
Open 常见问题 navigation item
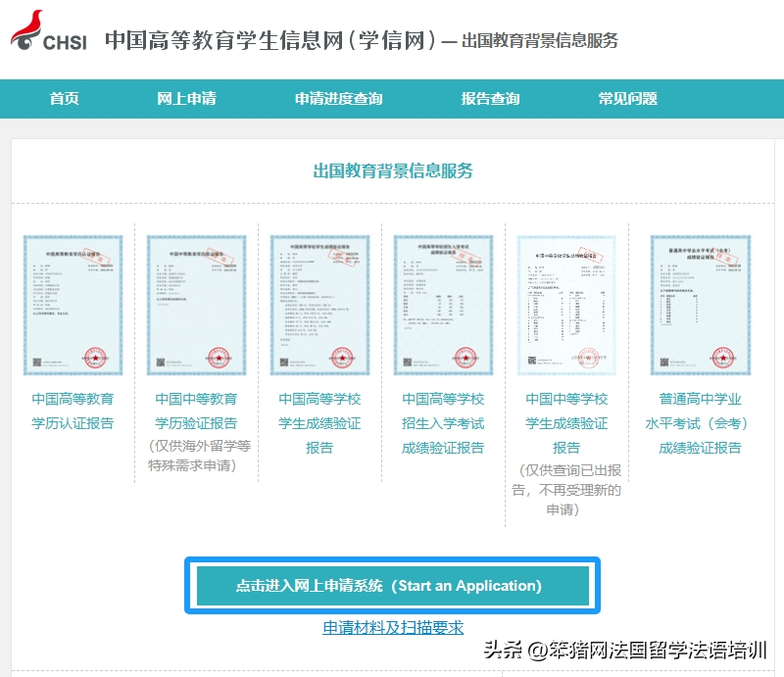627,99
